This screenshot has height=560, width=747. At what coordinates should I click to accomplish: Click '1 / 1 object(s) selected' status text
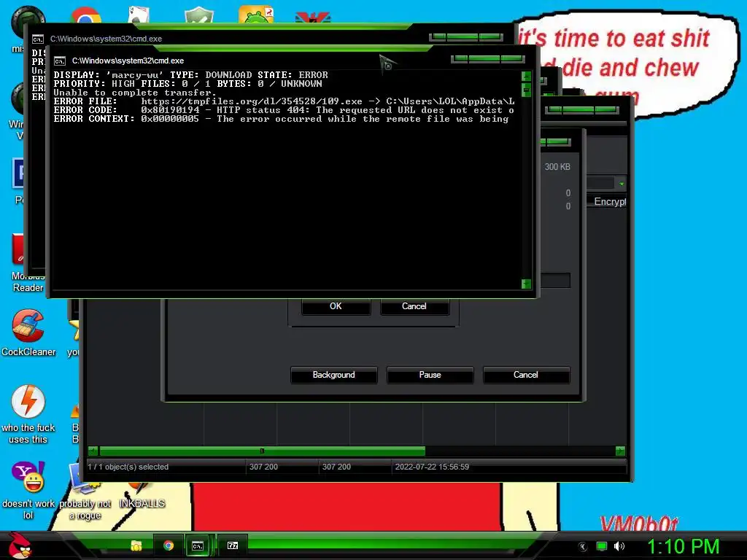tap(128, 467)
